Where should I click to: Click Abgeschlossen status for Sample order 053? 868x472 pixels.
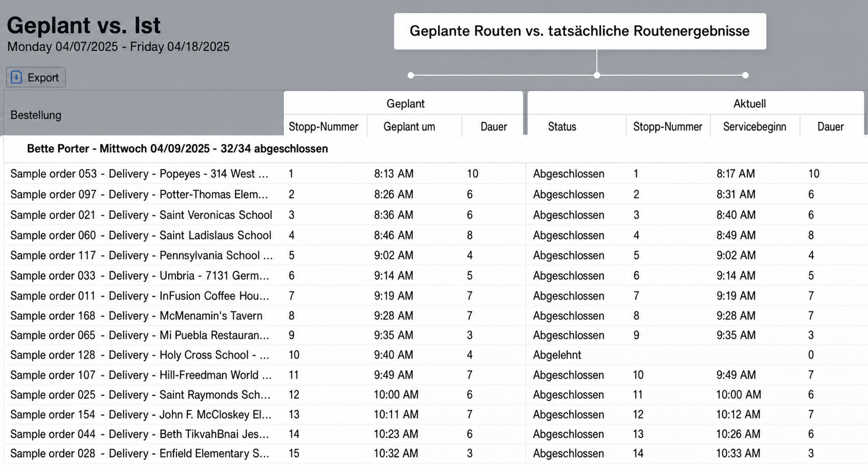(569, 174)
